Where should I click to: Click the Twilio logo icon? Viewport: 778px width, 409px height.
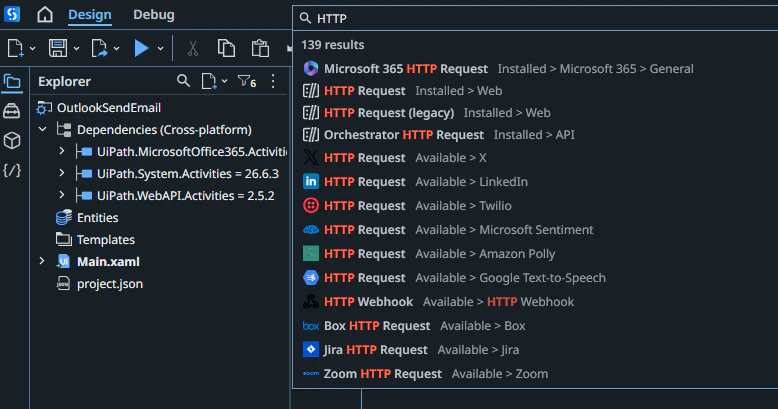point(311,205)
